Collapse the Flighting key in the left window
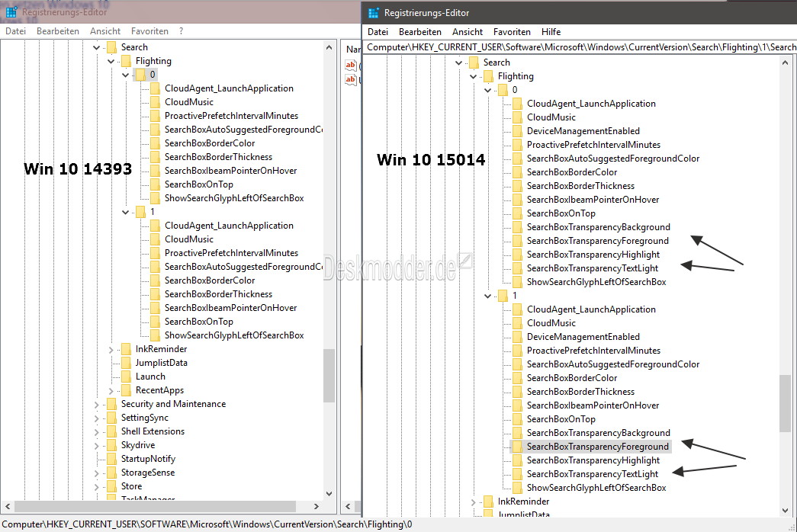Image resolution: width=797 pixels, height=532 pixels. click(x=111, y=61)
